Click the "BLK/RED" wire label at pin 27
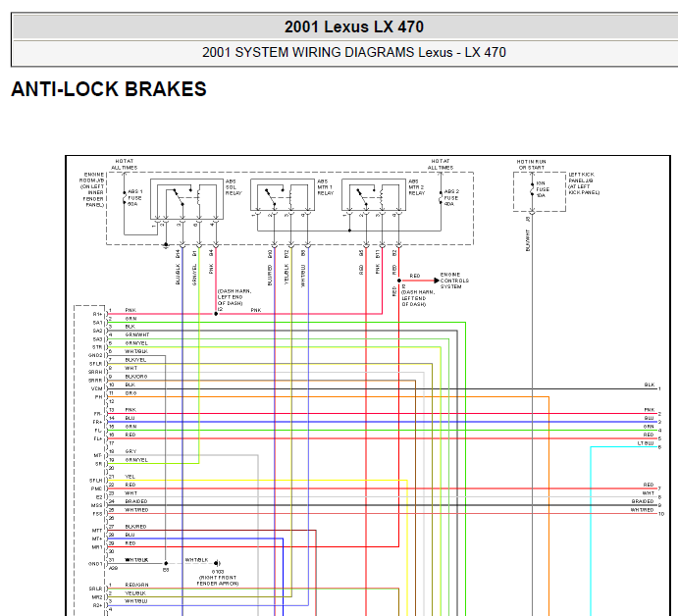 (135, 527)
